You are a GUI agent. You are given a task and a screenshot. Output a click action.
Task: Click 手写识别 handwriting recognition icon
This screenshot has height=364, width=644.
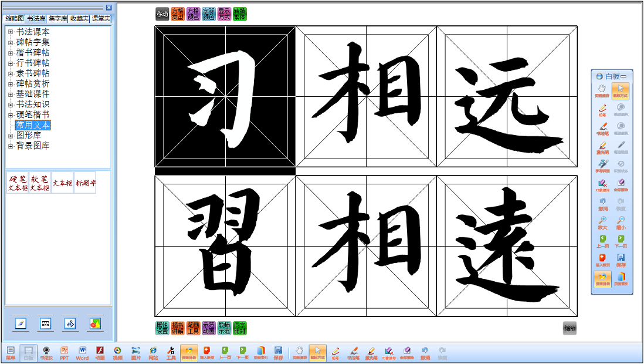pos(602,166)
